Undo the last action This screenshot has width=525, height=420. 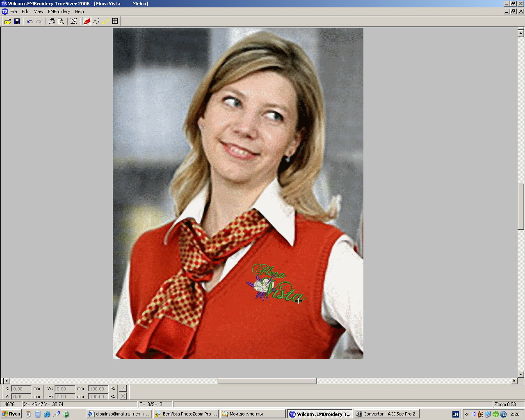[x=30, y=21]
